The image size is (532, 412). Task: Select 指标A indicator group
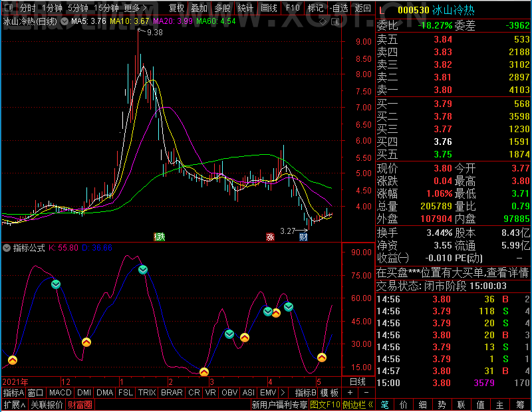13,393
